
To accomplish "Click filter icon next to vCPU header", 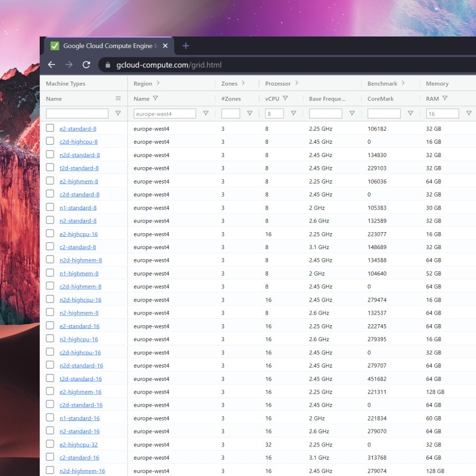I will coord(286,98).
